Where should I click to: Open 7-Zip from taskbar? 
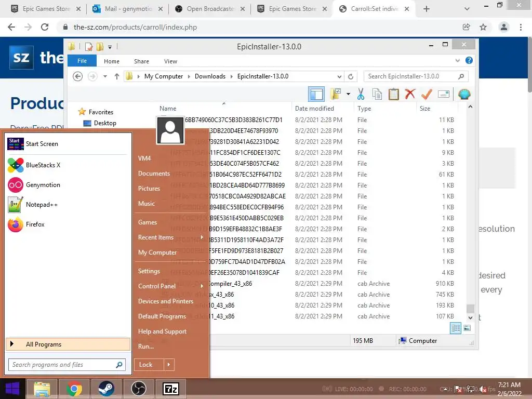point(170,389)
